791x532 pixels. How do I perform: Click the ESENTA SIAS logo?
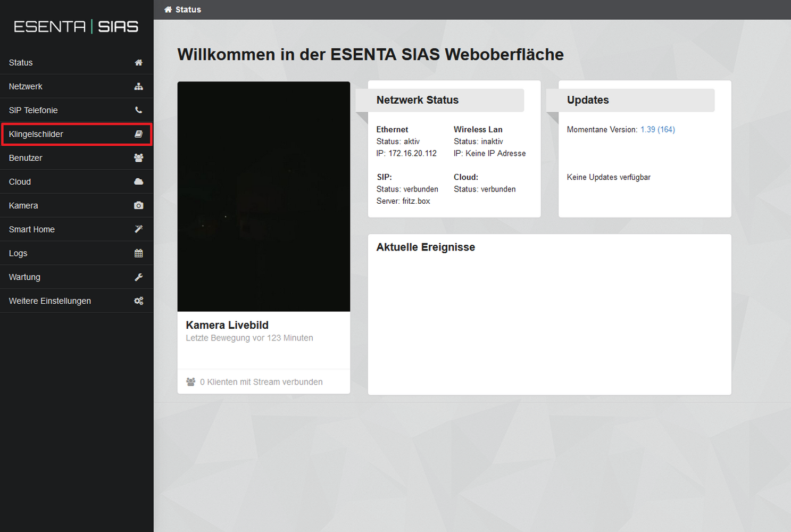tap(76, 27)
